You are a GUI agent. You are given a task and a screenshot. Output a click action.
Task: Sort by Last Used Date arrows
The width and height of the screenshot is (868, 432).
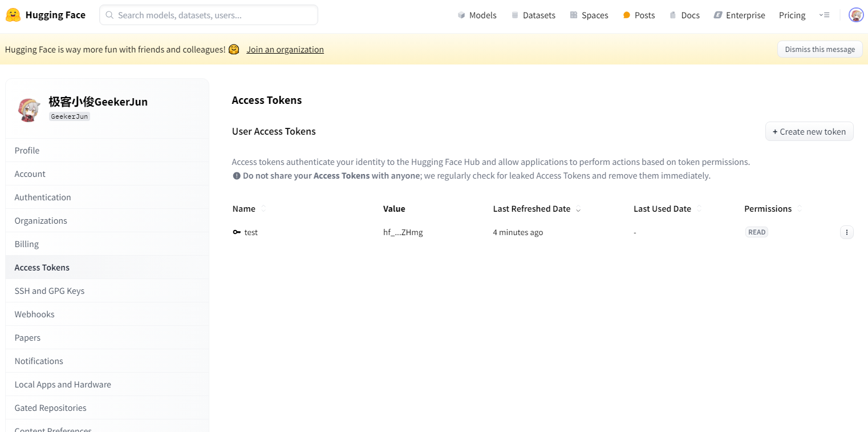[699, 209]
